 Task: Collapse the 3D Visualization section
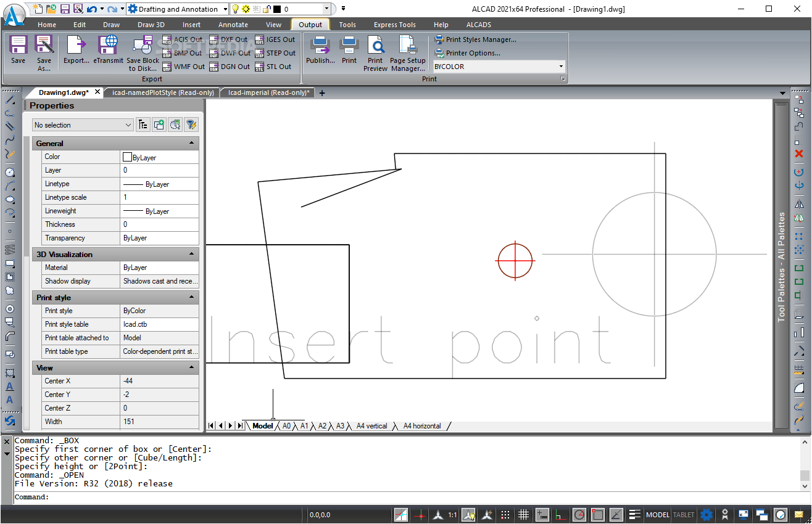pos(192,255)
